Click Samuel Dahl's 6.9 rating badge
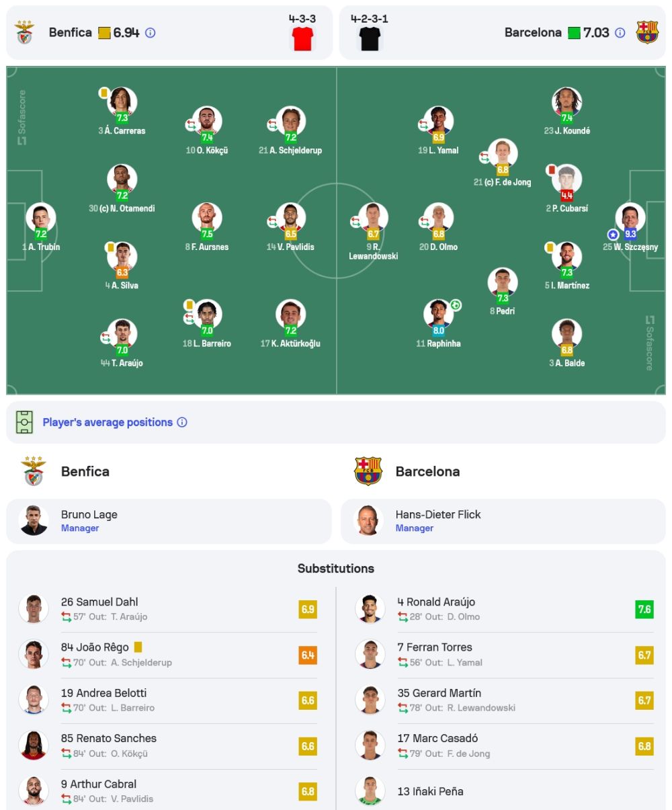Screen dimensions: 672x810 pyautogui.click(x=308, y=609)
